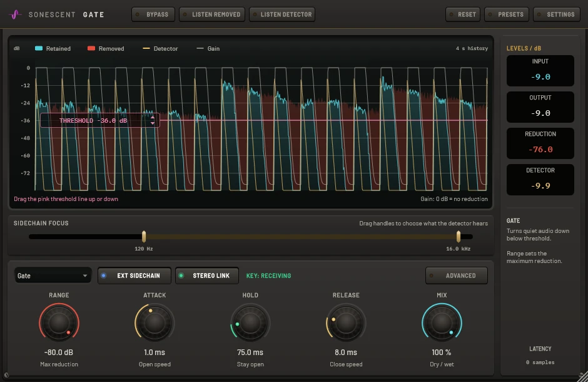The image size is (588, 382).
Task: Click the pink threshold line in the graph
Action: 323,120
